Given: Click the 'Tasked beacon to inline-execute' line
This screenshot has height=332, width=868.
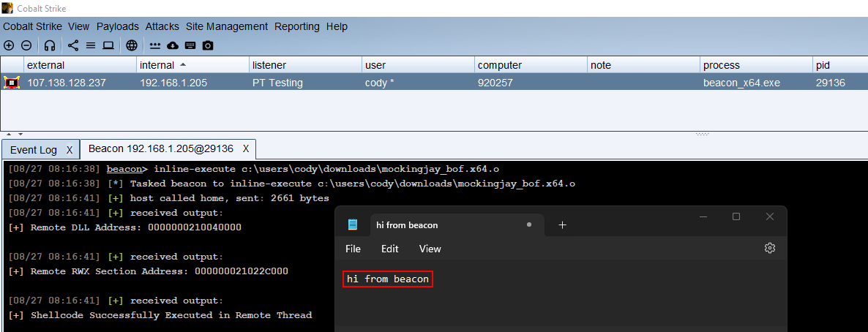Looking at the screenshot, I should (292, 184).
